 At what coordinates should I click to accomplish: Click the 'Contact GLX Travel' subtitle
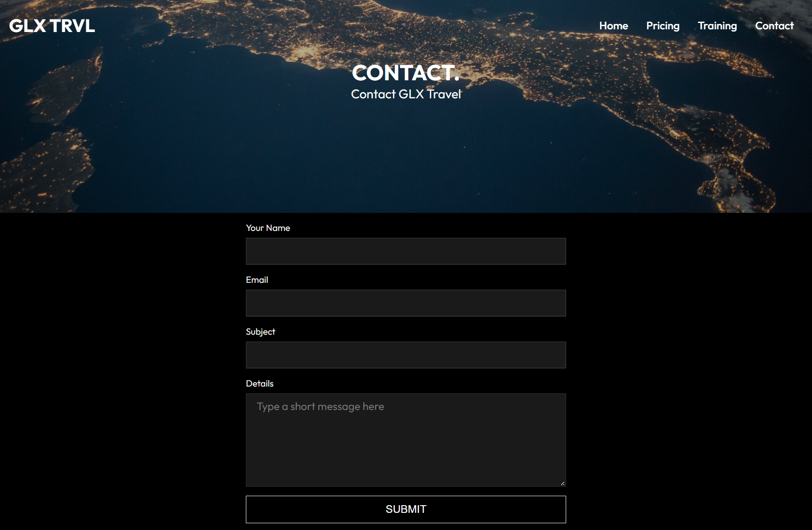[x=406, y=94]
